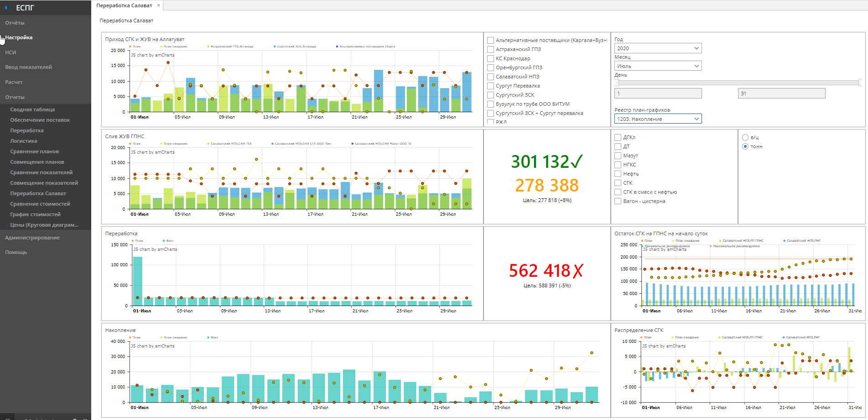The image size is (868, 420).
Task: Check the КС Краснодар checkbox
Action: point(491,58)
